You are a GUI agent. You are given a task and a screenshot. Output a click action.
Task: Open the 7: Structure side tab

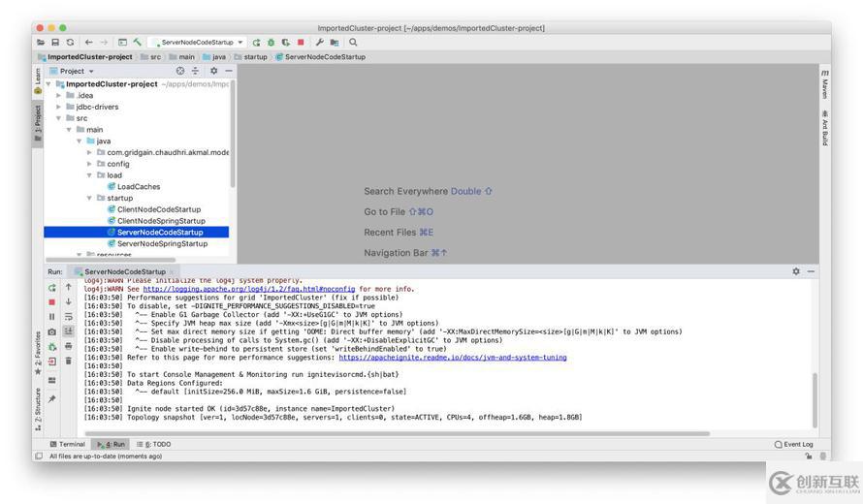[38, 409]
